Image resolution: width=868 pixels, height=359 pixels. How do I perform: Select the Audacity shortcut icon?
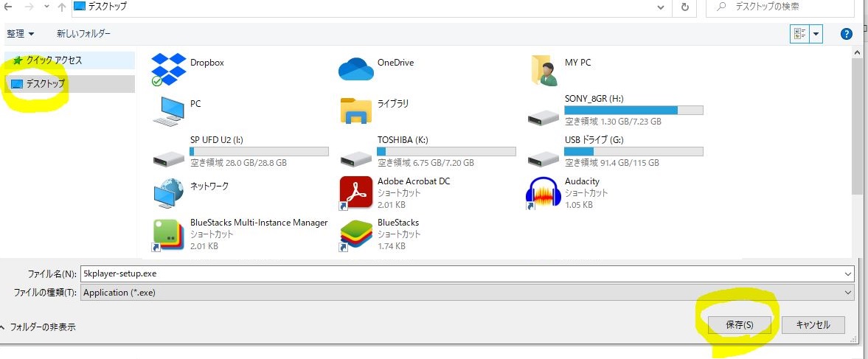[x=543, y=192]
